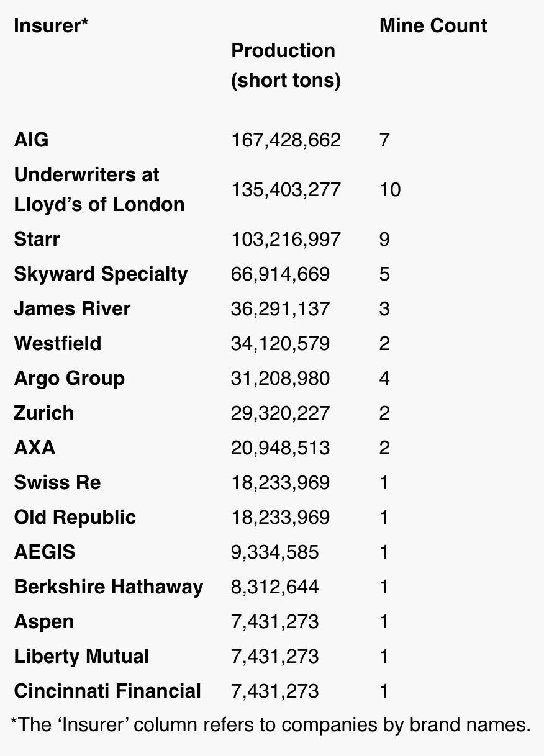Click Cincinnati Financial row label
The width and height of the screenshot is (544, 756).
pyautogui.click(x=107, y=691)
